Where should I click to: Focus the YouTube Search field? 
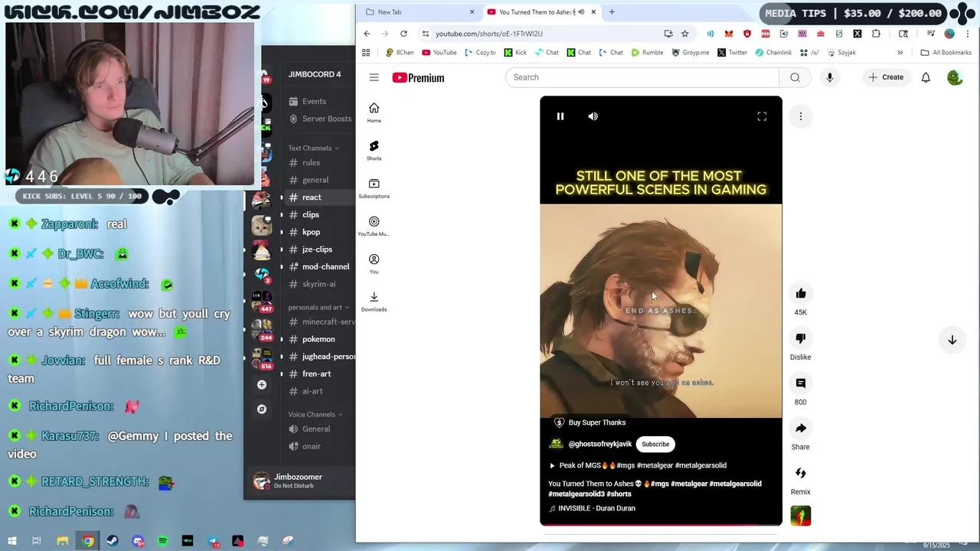pos(642,77)
